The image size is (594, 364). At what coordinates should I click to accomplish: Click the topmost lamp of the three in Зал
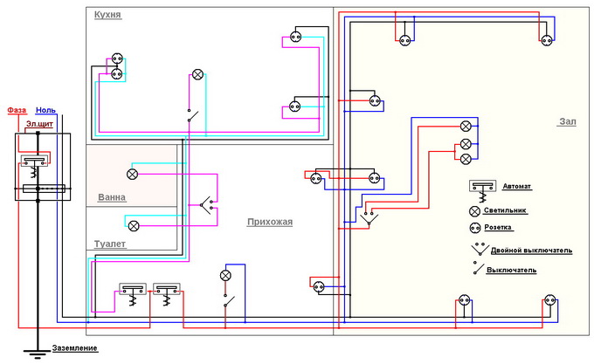466,127
